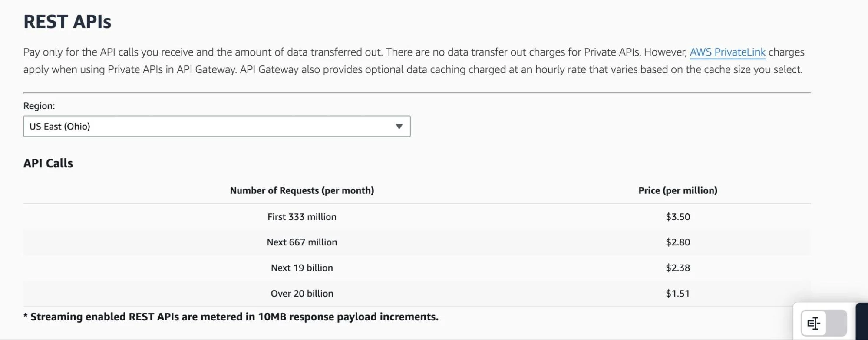Select US East (Ohio) in the region selector
Screen dimensions: 868x340
click(x=60, y=126)
